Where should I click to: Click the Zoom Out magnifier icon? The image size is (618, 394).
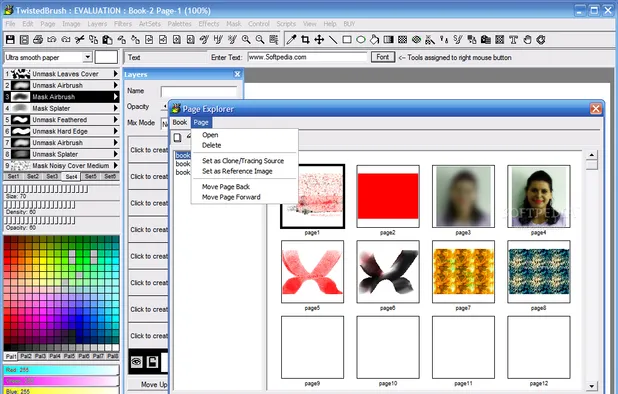260,39
